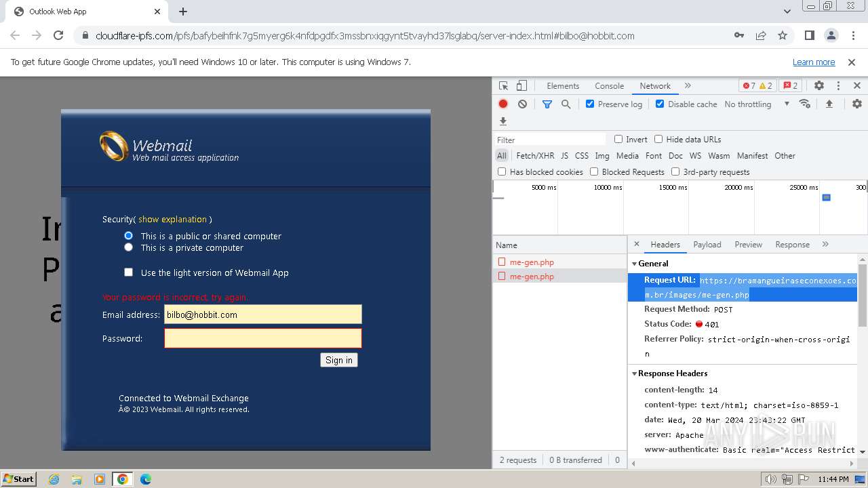Import HAR file with upload arrow
868x488 pixels.
click(829, 104)
